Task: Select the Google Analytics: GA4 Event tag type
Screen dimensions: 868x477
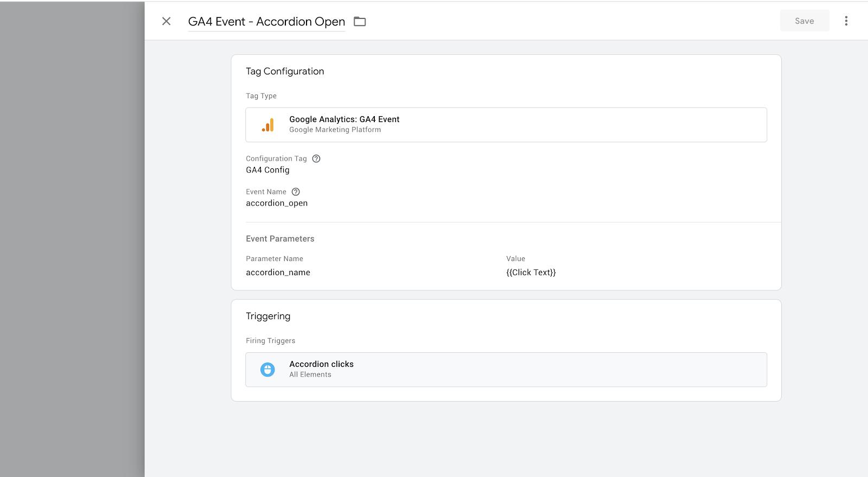Action: coord(344,119)
